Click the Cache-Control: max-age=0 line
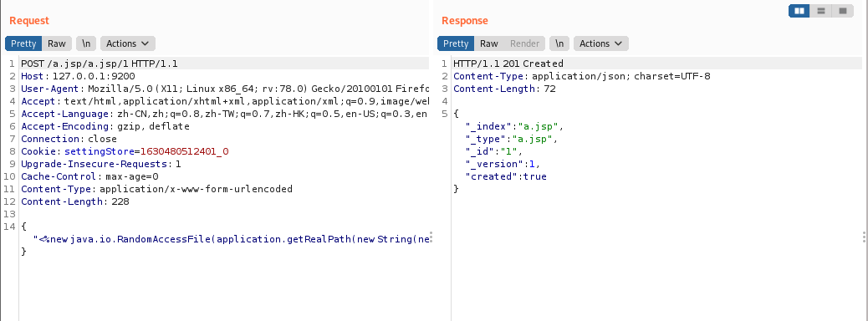The height and width of the screenshot is (321, 868). tap(89, 176)
